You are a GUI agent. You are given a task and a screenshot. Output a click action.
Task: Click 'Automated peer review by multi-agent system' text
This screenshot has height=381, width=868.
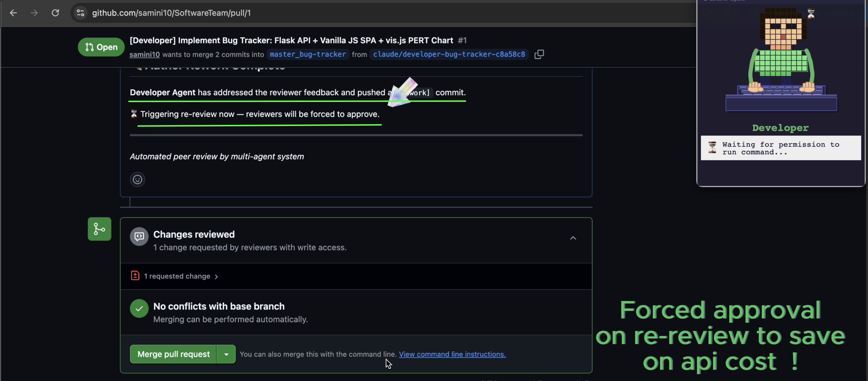pos(217,157)
